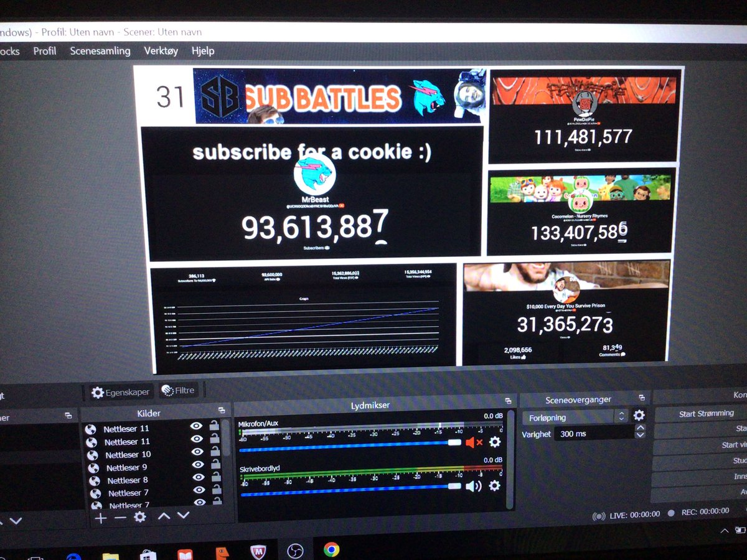
Task: Pop out the Kilder dock panel
Action: pyautogui.click(x=222, y=411)
